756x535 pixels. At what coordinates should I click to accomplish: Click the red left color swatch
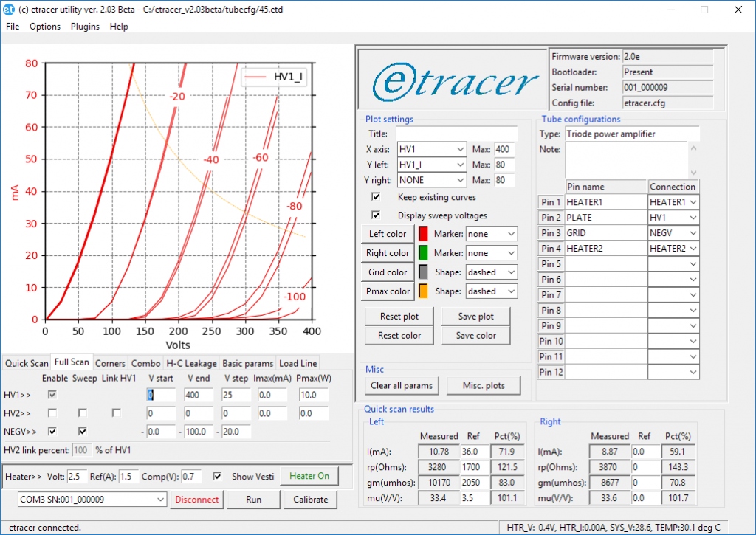coord(423,234)
